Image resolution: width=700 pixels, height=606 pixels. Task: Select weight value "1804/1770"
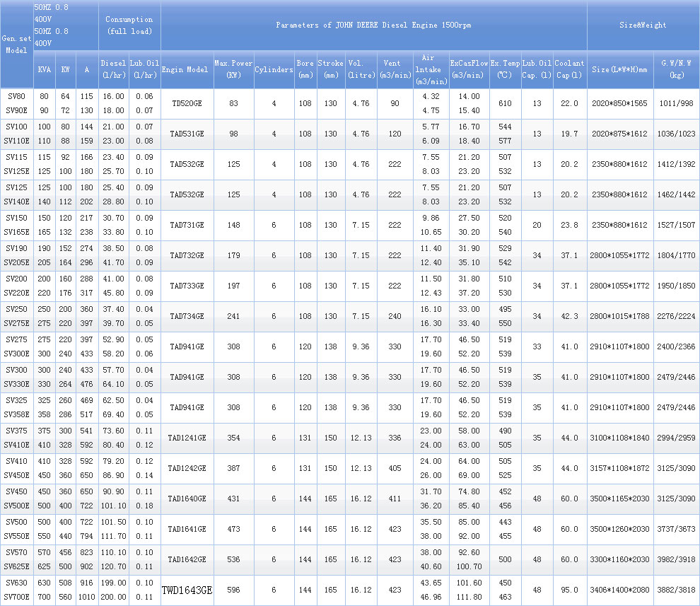[x=677, y=255]
